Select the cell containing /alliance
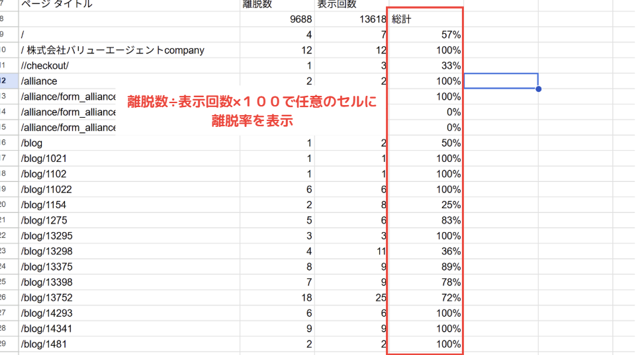Image resolution: width=644 pixels, height=355 pixels. (129, 81)
